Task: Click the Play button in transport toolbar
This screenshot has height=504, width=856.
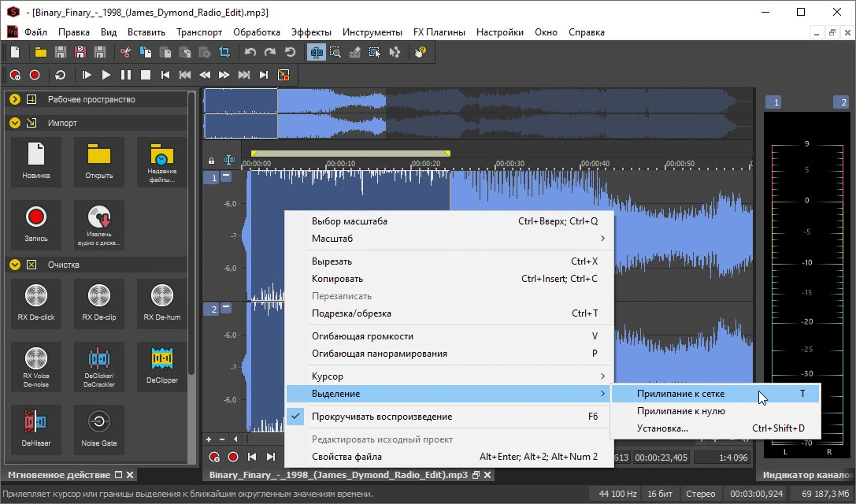Action: [106, 75]
